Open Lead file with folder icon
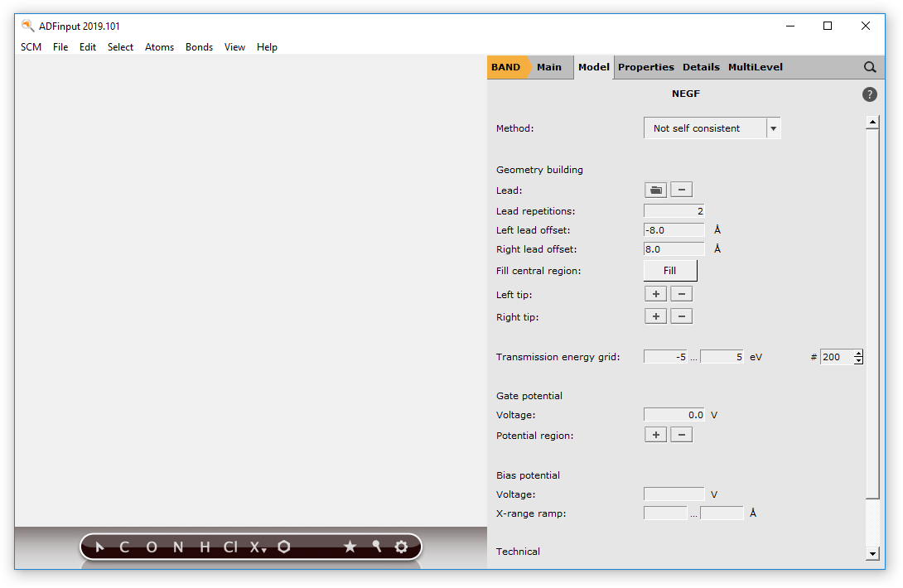Screen dimensions: 903x588 (x=655, y=190)
